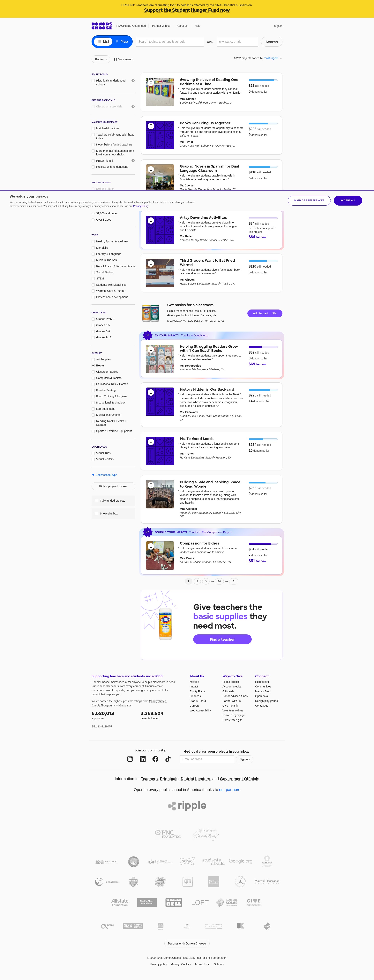Accept all cookies

click(348, 200)
